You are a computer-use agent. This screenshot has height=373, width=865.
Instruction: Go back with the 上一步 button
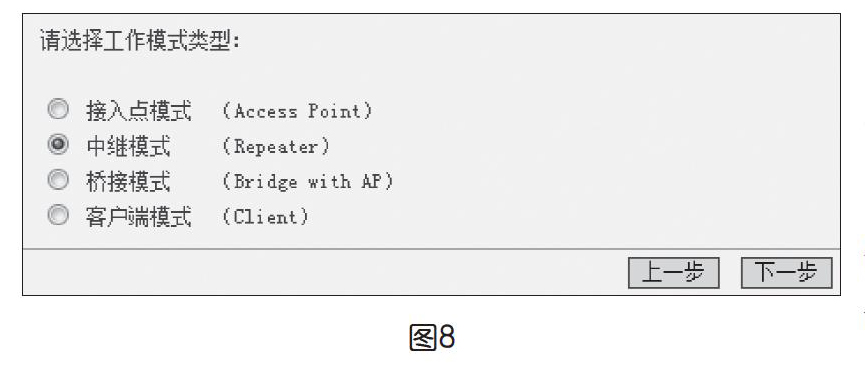(x=674, y=273)
